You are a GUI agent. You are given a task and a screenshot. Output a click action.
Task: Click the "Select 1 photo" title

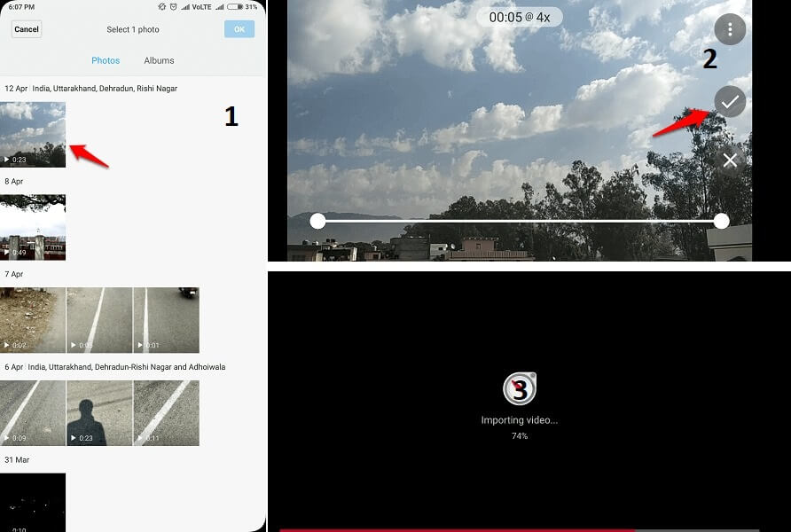click(x=133, y=30)
